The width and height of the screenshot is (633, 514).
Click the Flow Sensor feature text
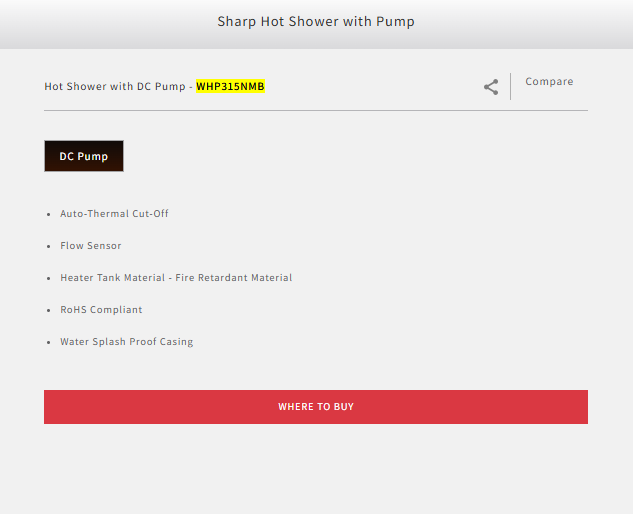pyautogui.click(x=90, y=246)
